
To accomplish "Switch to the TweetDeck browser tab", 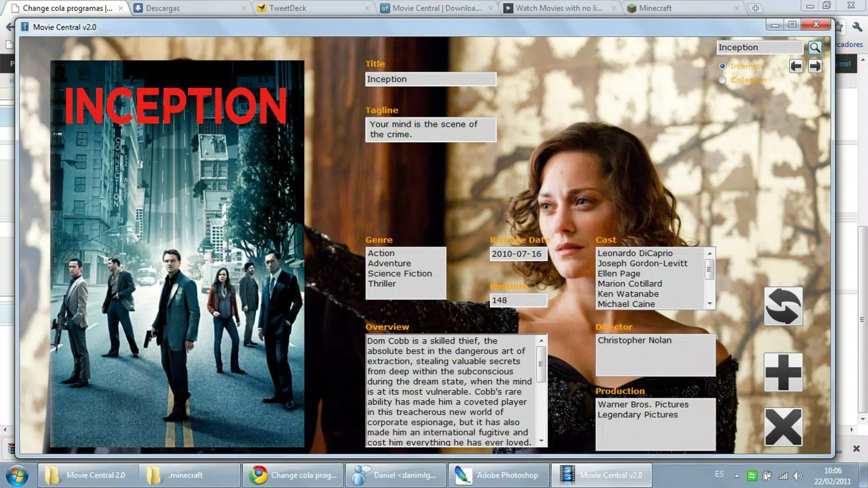I will point(314,8).
